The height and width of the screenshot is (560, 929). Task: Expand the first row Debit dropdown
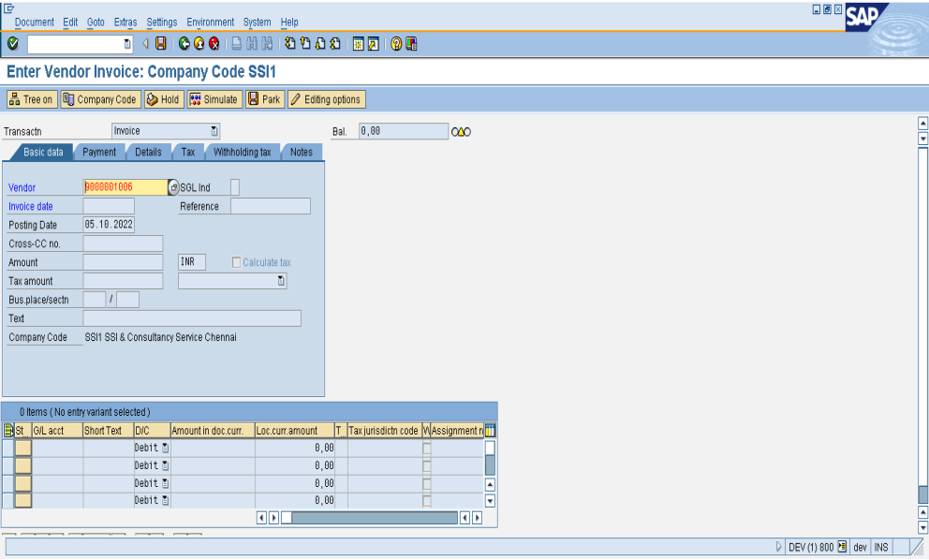point(165,449)
